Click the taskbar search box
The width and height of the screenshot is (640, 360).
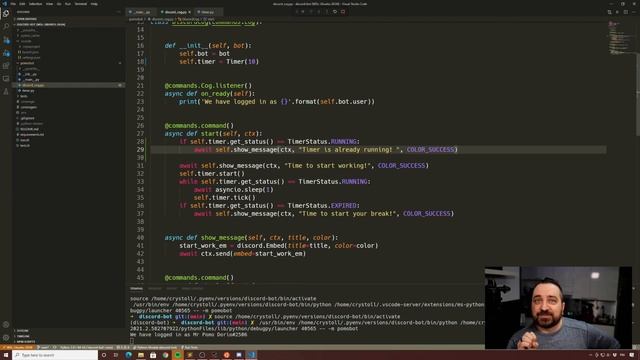click(x=55, y=355)
